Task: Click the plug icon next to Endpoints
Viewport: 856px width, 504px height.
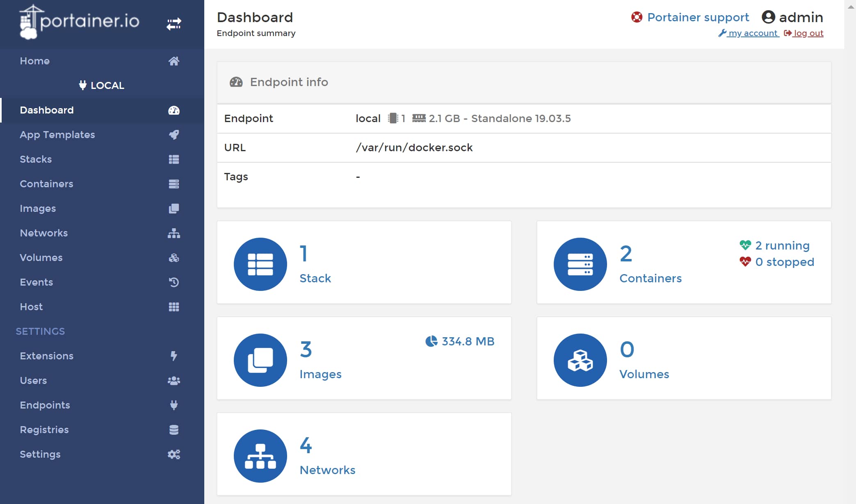Action: click(173, 405)
